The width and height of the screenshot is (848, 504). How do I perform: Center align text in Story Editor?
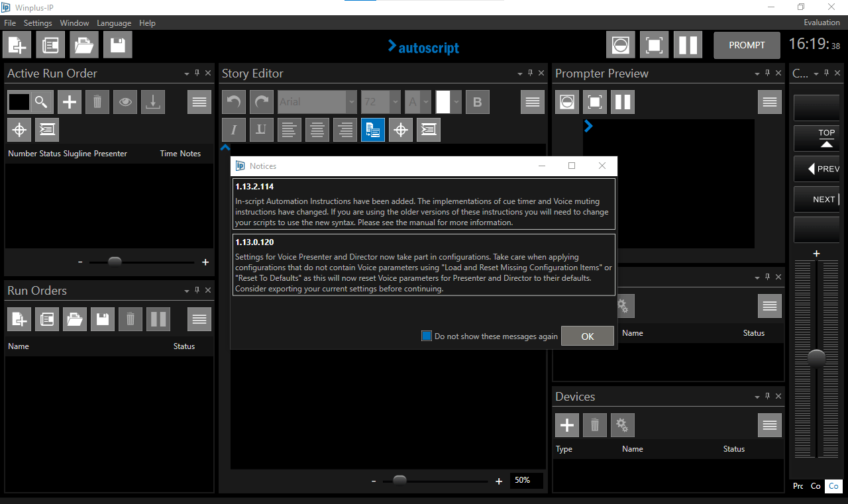(317, 130)
